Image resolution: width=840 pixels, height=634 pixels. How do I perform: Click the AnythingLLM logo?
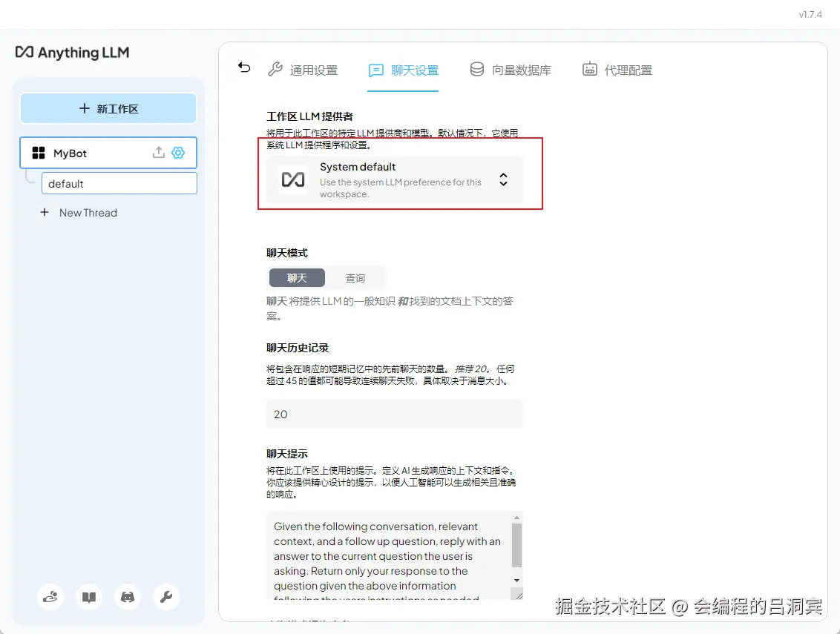click(72, 53)
